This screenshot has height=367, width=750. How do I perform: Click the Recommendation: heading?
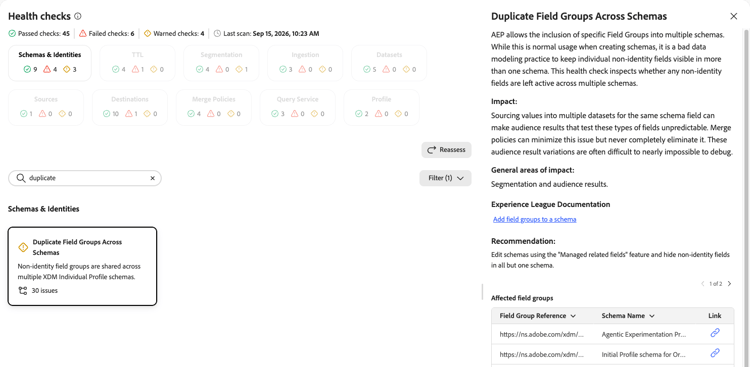coord(523,241)
